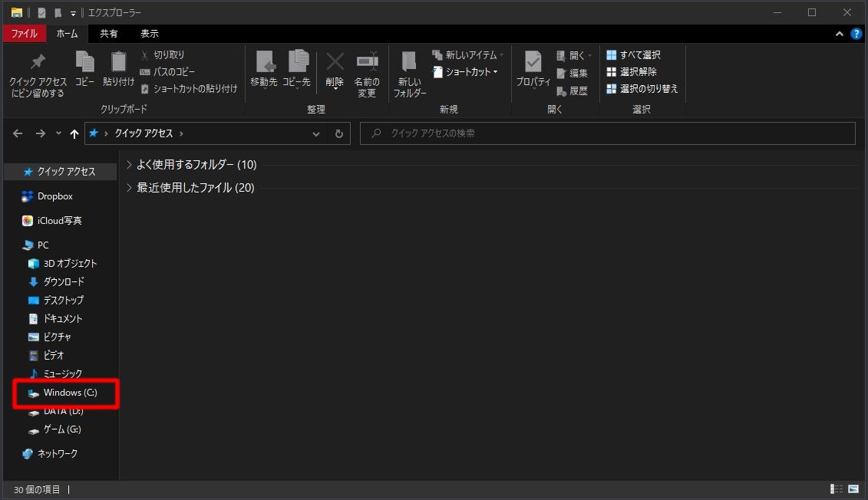Open the address bar history dropdown
The width and height of the screenshot is (868, 500).
[x=316, y=133]
